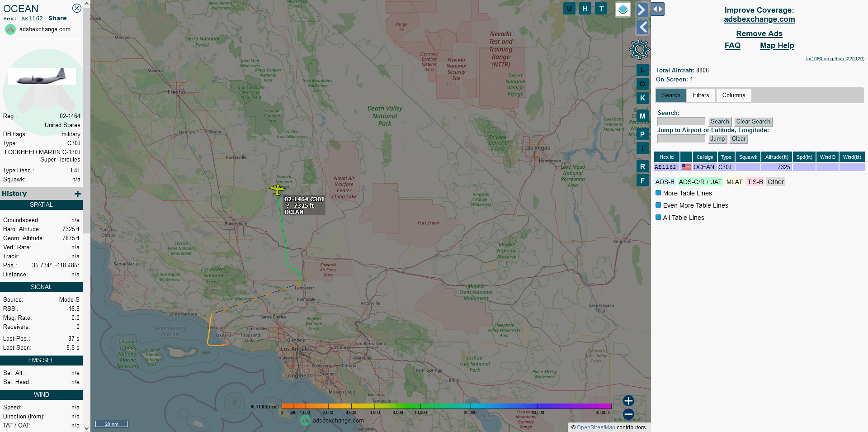Viewport: 868px width, 432px height.
Task: Open the FAQ link
Action: click(x=732, y=46)
